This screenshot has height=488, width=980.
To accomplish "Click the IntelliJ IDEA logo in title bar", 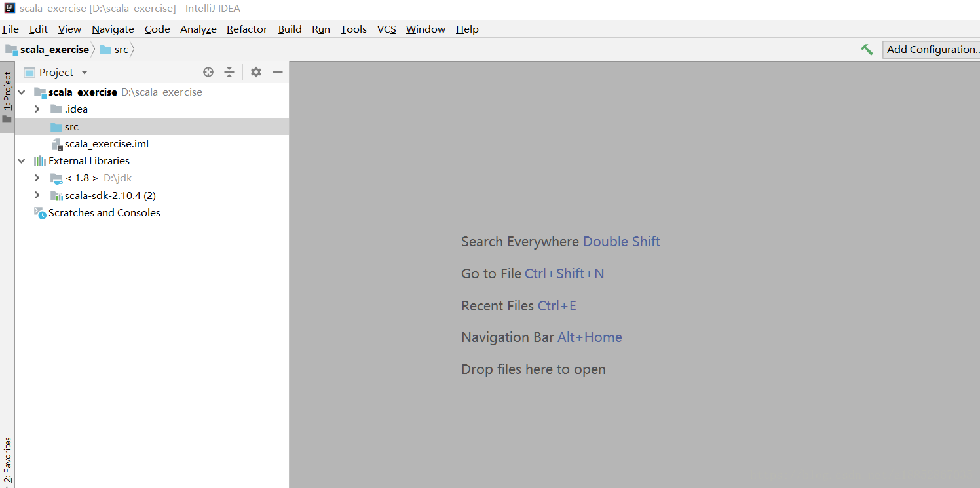I will [9, 9].
